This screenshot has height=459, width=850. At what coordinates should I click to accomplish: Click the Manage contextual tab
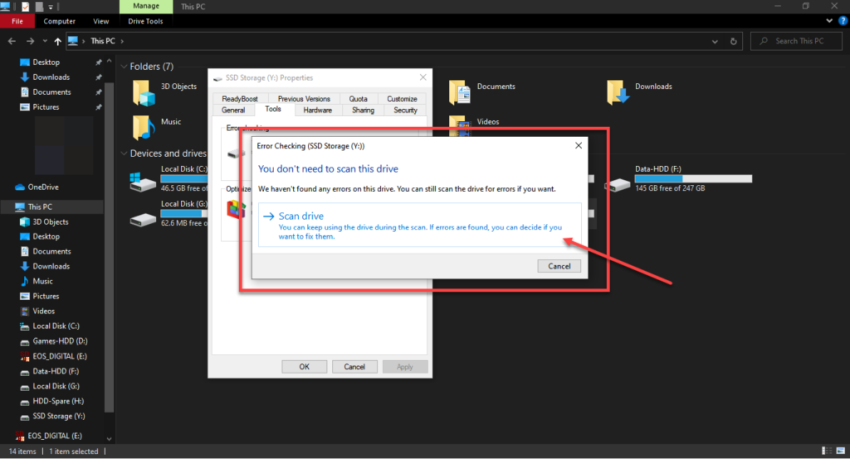[146, 6]
